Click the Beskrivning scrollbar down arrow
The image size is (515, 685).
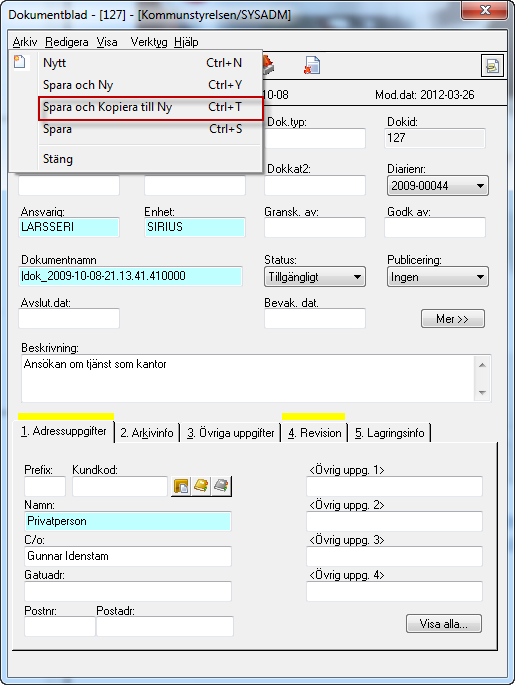click(x=482, y=392)
